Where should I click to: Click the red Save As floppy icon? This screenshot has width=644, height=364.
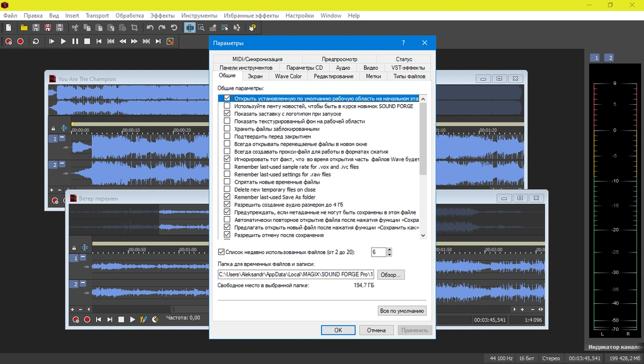pyautogui.click(x=48, y=27)
